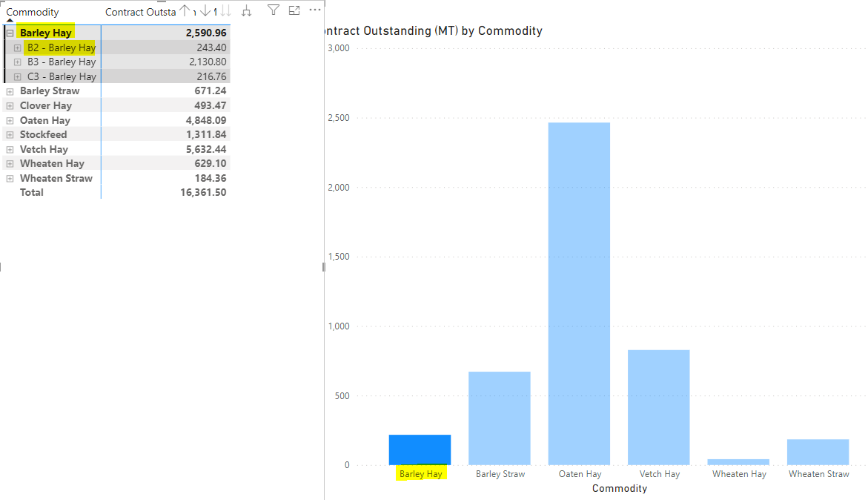Click the Wheaten Straw axis label
Screen dimensions: 868x500
[819, 474]
